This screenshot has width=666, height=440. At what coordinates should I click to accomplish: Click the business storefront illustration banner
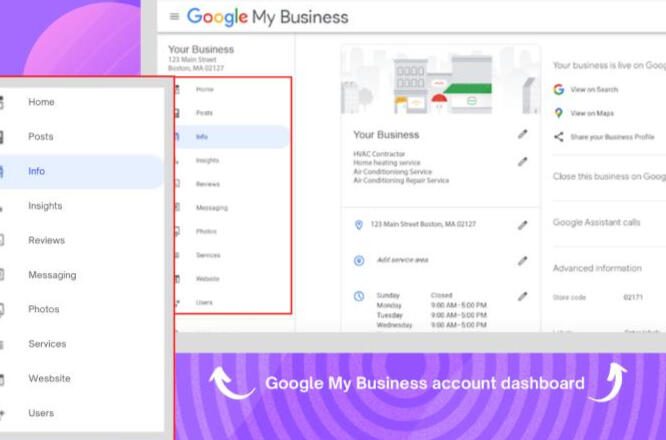[440, 80]
